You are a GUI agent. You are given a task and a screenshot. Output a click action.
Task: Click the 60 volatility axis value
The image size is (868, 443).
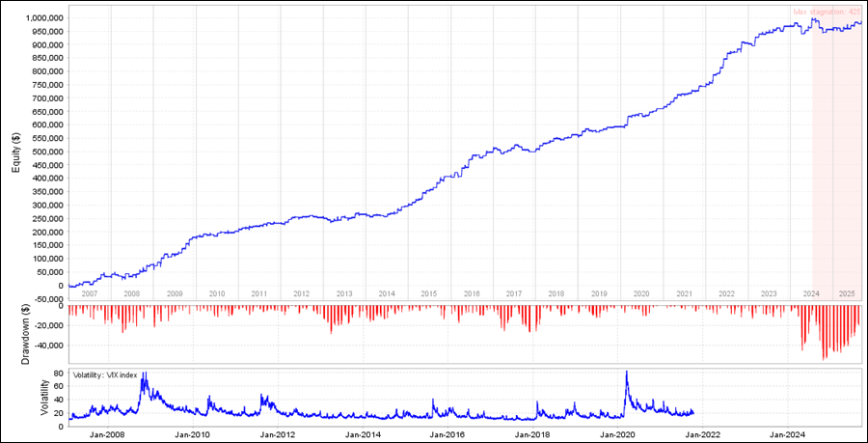tap(60, 386)
